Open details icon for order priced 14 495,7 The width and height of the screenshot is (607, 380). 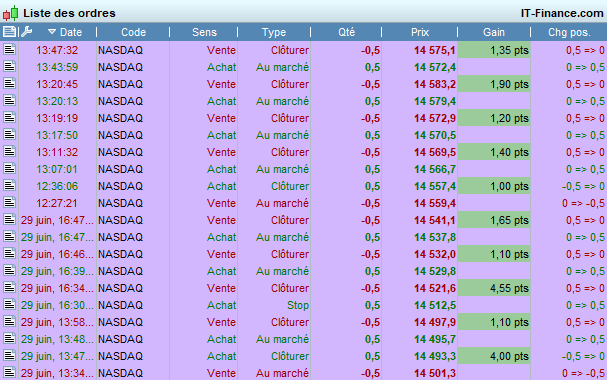tap(9, 339)
